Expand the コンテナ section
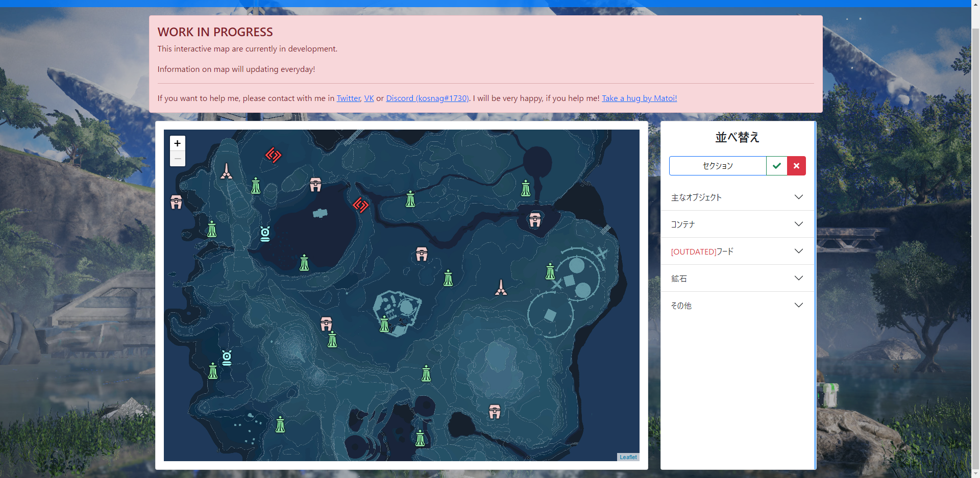This screenshot has height=478, width=980. pos(738,224)
